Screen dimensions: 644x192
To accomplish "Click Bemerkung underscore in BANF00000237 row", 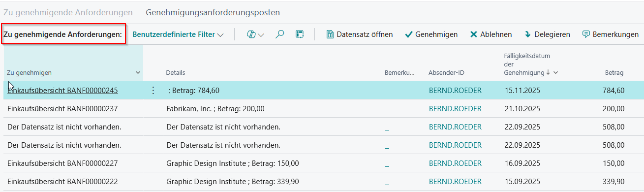I will (387, 109).
